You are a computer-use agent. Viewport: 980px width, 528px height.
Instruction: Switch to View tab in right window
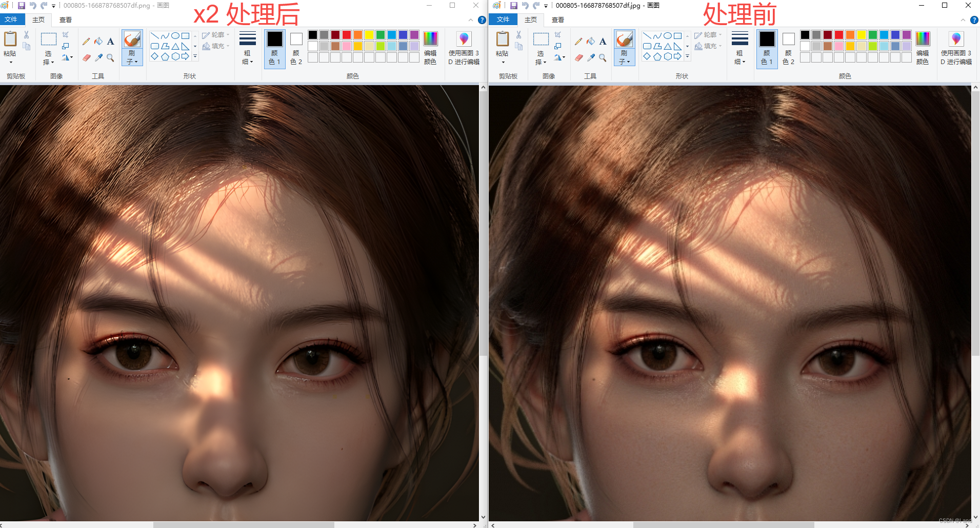[x=558, y=20]
